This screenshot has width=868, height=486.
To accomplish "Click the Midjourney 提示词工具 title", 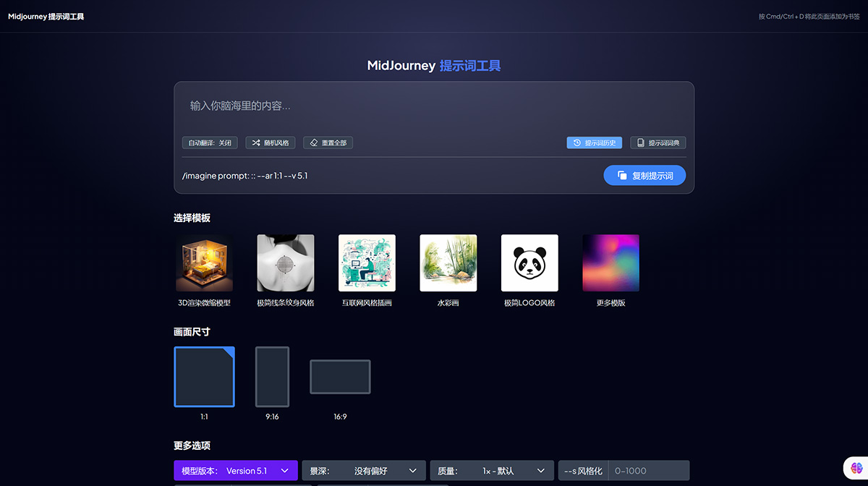I will click(46, 15).
